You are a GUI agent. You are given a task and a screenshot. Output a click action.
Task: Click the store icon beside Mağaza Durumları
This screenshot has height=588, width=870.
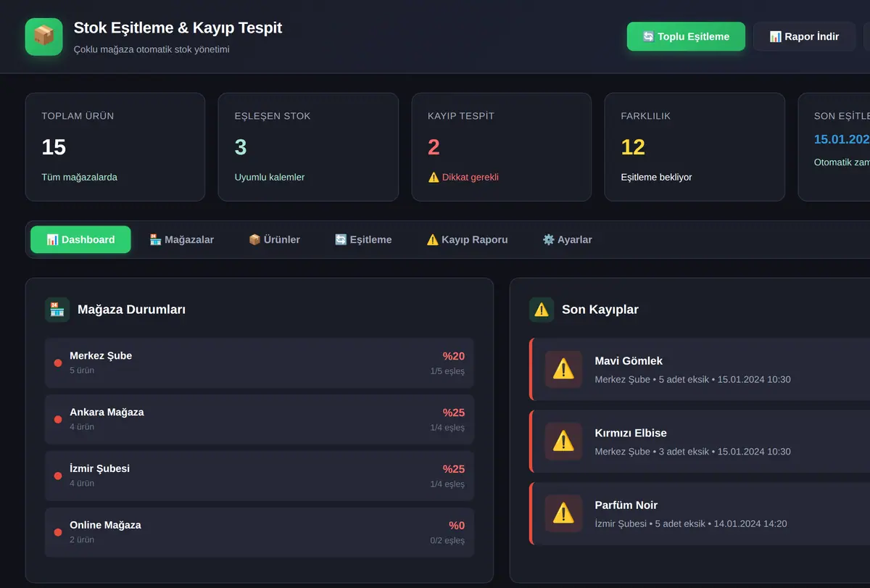pos(57,310)
